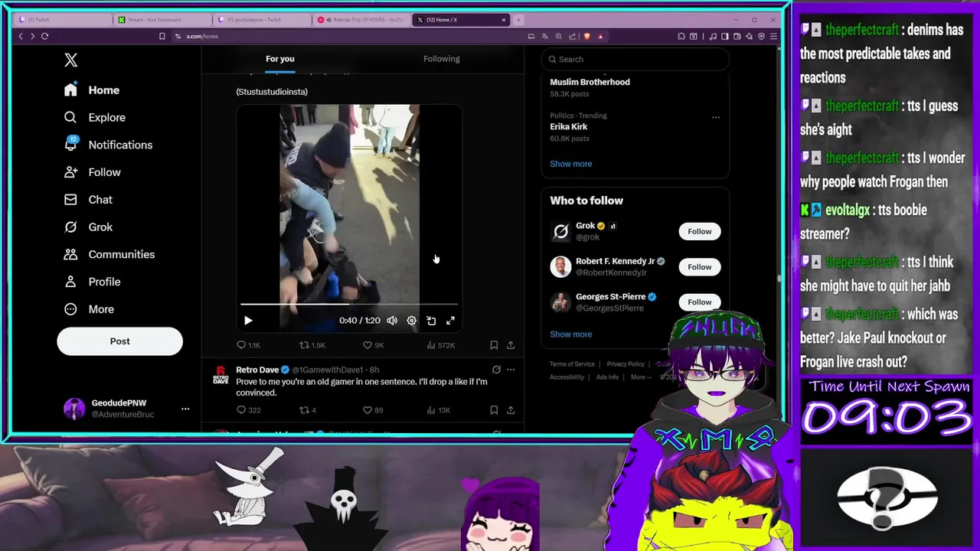
Task: Repost Retro Dave's post showing 4 reposts
Action: 307,410
